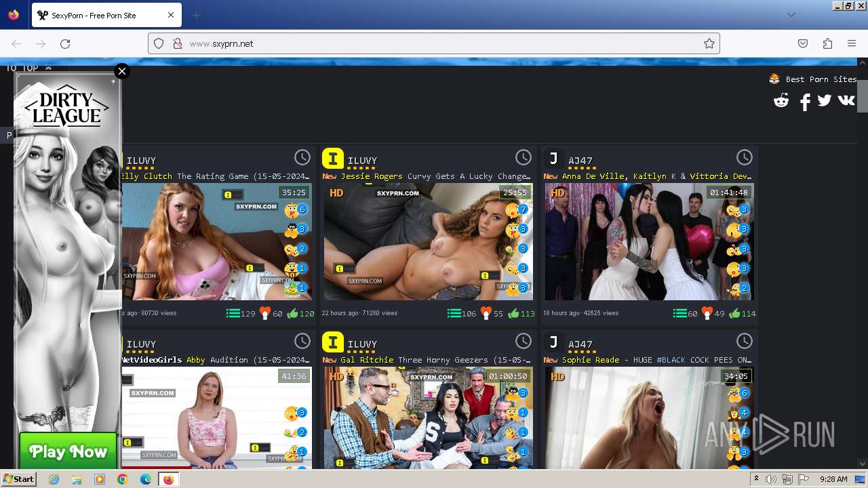This screenshot has width=868, height=488.
Task: Open the video thumbnail with duration 01:41:48
Action: 649,241
